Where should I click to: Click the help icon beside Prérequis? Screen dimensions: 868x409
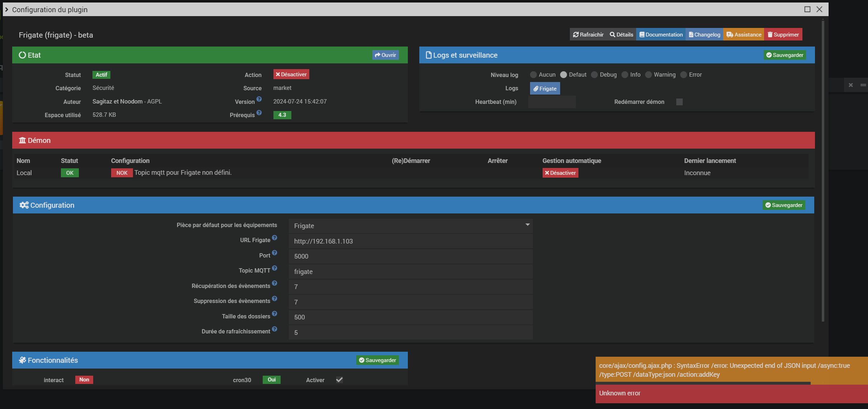click(x=259, y=113)
